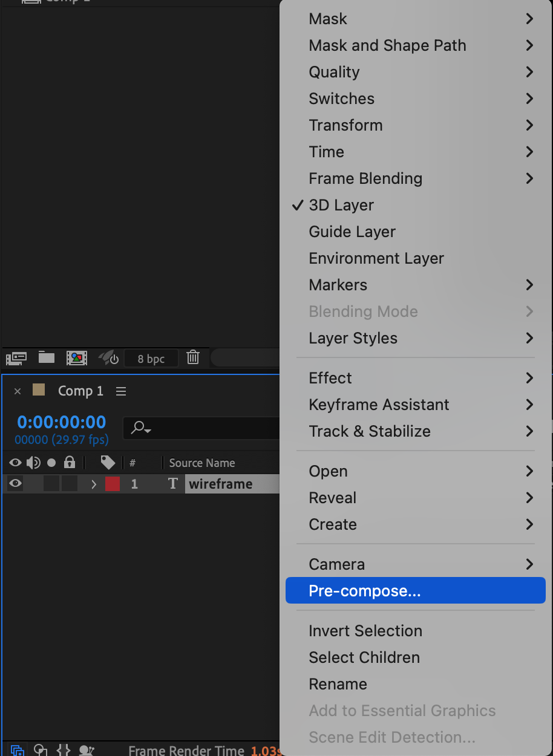Viewport: 553px width, 756px height.
Task: Choose Pre-compose from the context menu
Action: (x=364, y=591)
